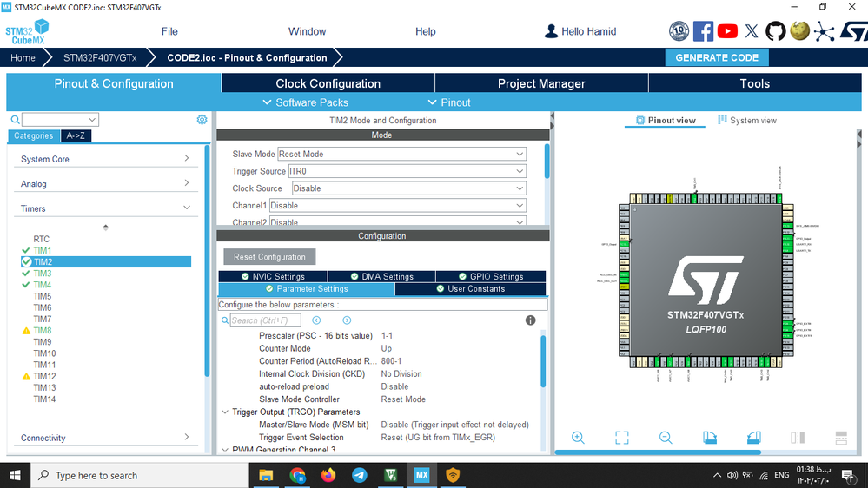Open the X (Twitter) icon link

click(x=752, y=31)
